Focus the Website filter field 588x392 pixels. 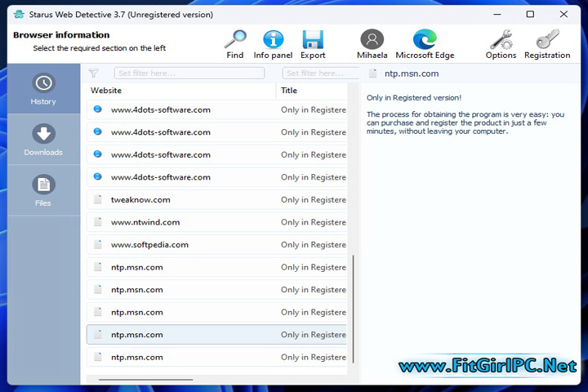(189, 73)
